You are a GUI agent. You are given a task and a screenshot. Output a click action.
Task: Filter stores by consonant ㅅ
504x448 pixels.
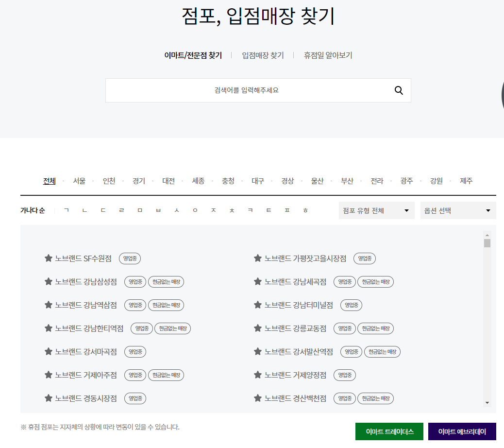[x=177, y=210]
